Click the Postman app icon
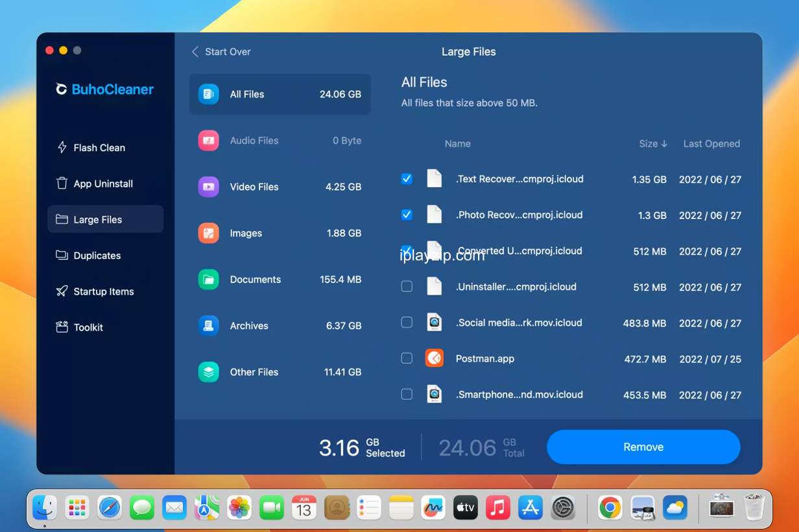The image size is (799, 532). [435, 358]
